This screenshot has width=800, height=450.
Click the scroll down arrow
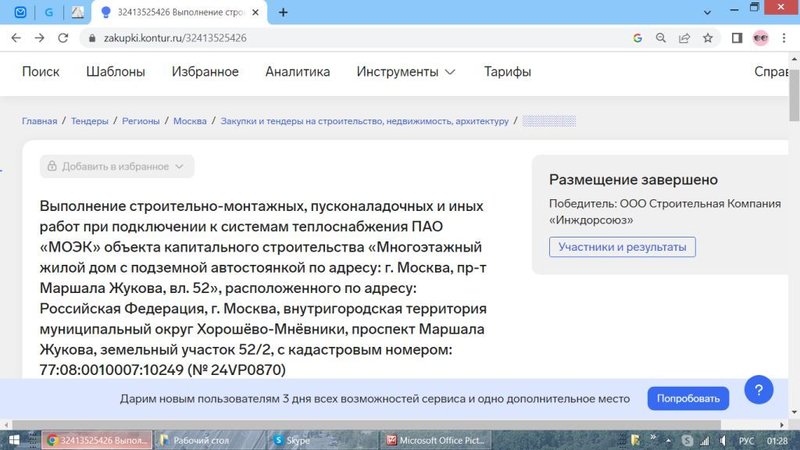coord(794,412)
